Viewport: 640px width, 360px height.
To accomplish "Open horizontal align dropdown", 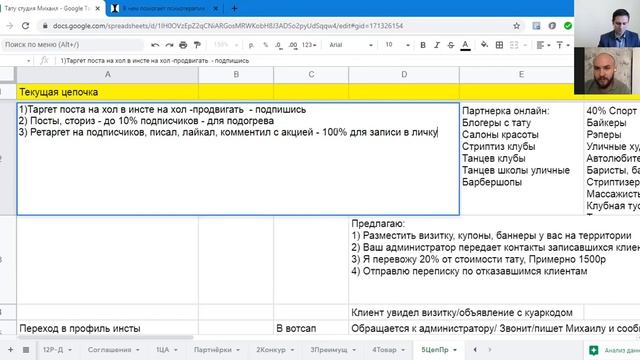I will pyautogui.click(x=543, y=45).
